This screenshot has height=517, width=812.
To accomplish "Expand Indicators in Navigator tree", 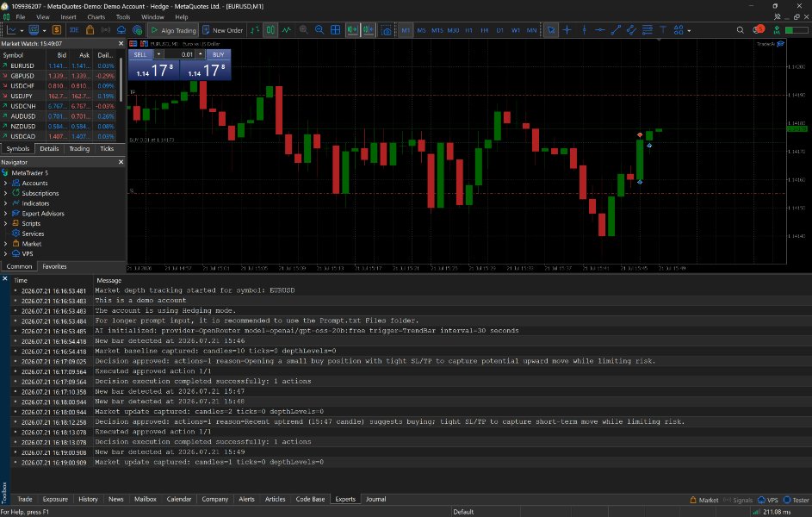I will click(x=5, y=203).
